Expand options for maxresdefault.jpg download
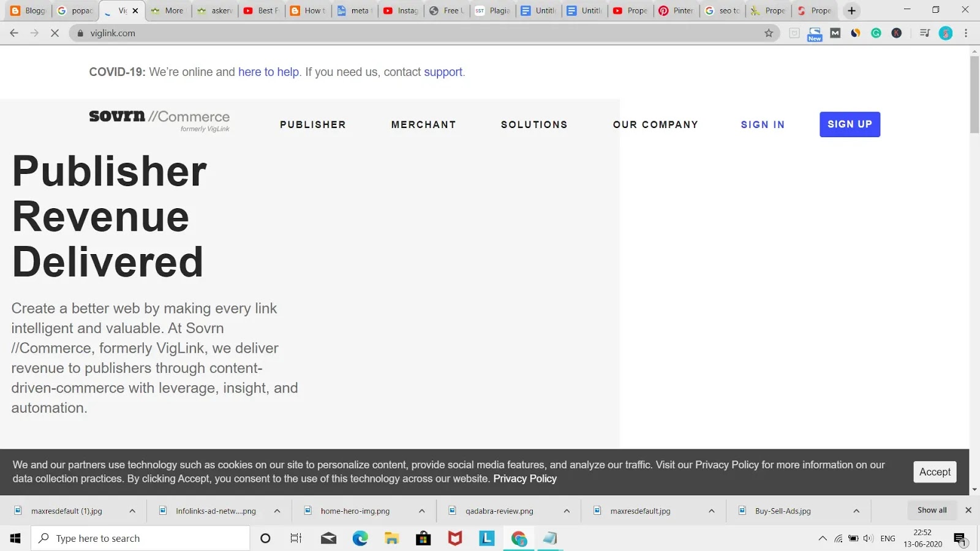Screen dimensions: 980x551 (x=712, y=511)
